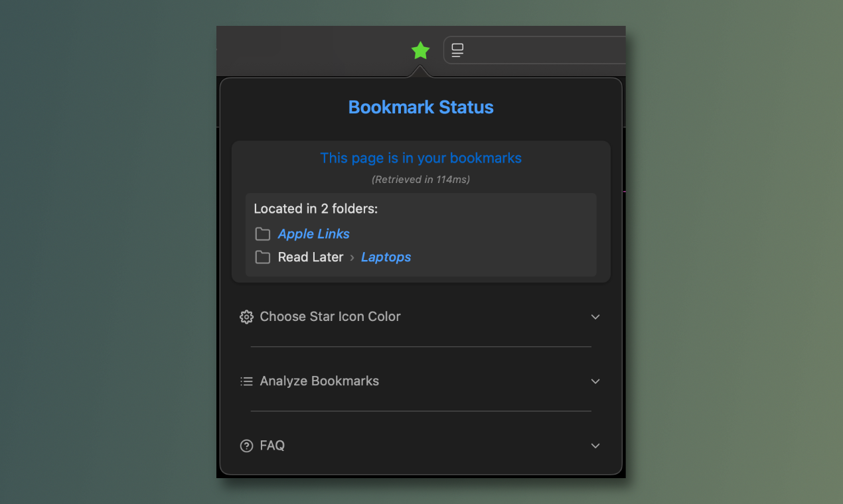Expand the Analyze Bookmarks section
The height and width of the screenshot is (504, 843).
point(595,381)
